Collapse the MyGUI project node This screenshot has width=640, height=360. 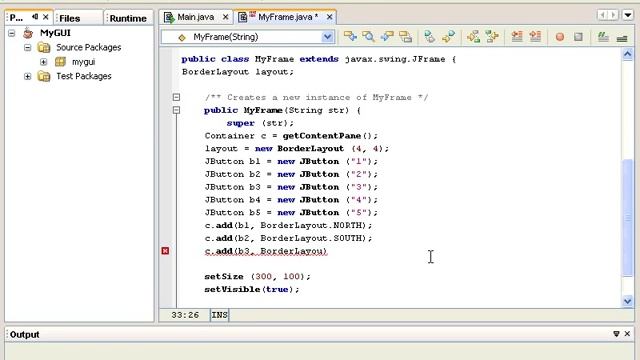click(x=11, y=33)
